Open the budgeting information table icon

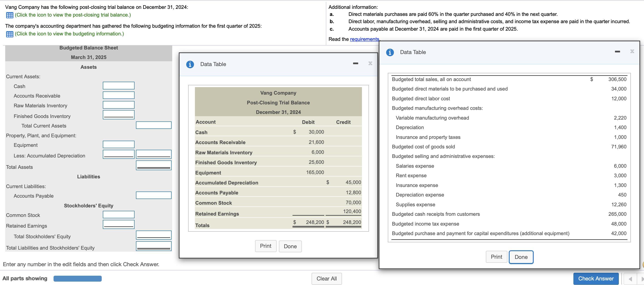click(10, 34)
